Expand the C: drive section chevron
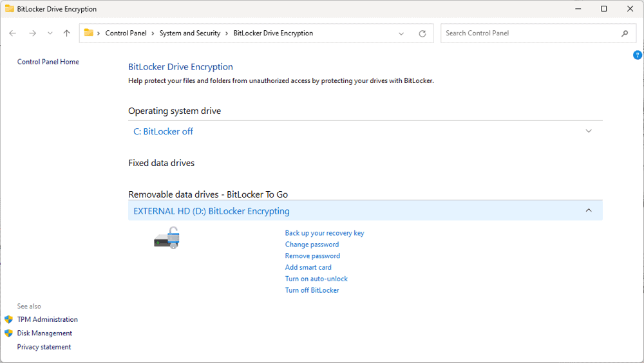 pos(589,131)
